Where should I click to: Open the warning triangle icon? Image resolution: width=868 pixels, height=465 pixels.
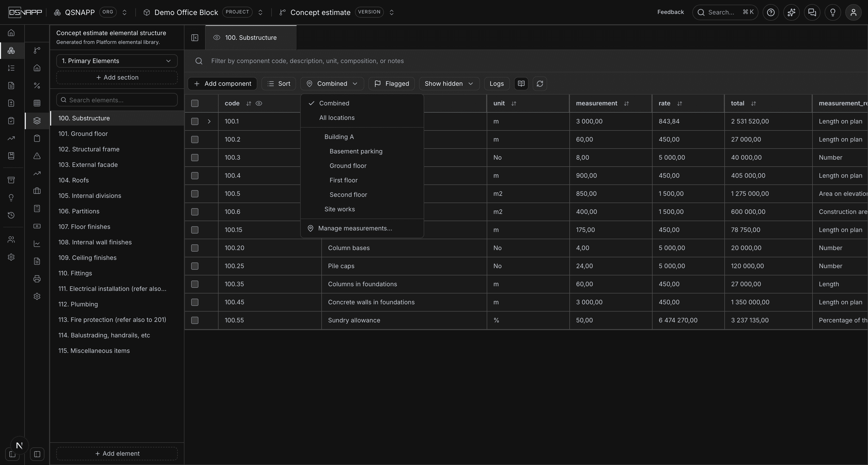click(37, 156)
